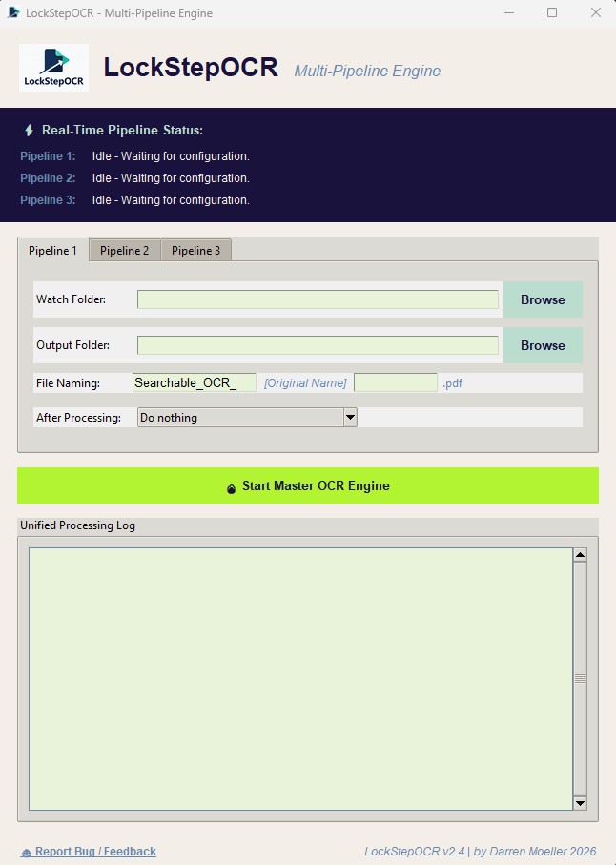Click the After Processing label

pos(78,418)
